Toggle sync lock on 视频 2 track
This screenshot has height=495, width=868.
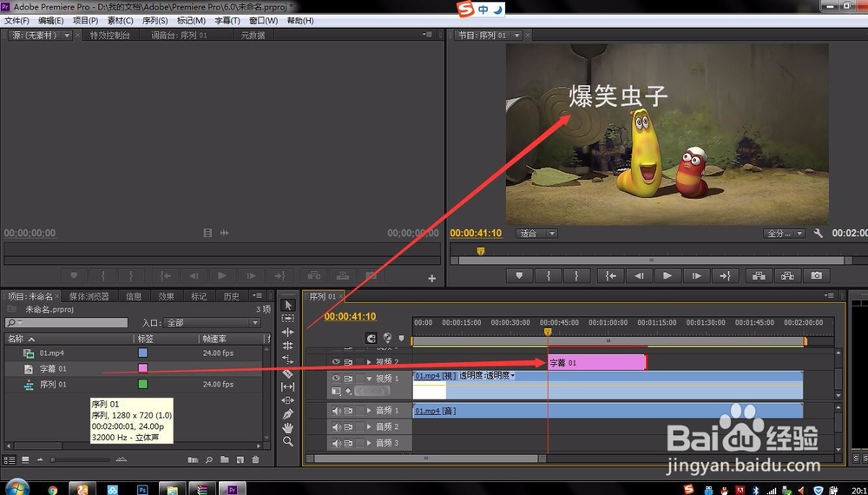point(349,361)
